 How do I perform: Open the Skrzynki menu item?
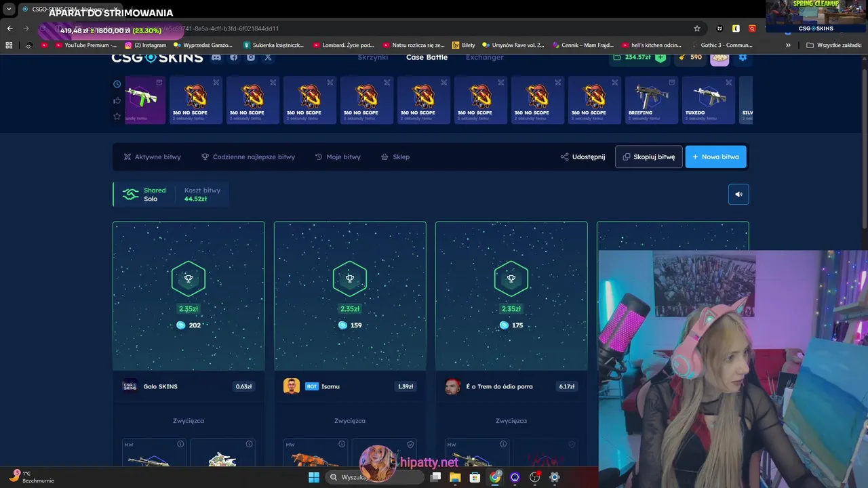coord(373,58)
